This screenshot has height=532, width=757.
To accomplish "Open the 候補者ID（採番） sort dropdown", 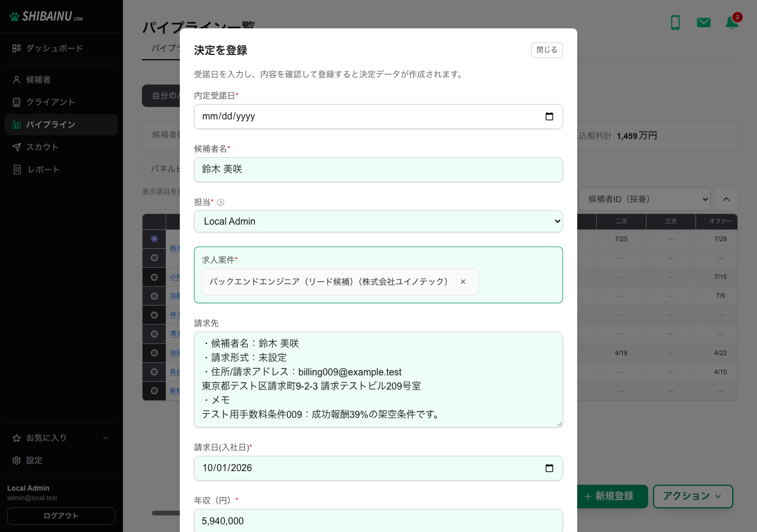I will [x=645, y=199].
